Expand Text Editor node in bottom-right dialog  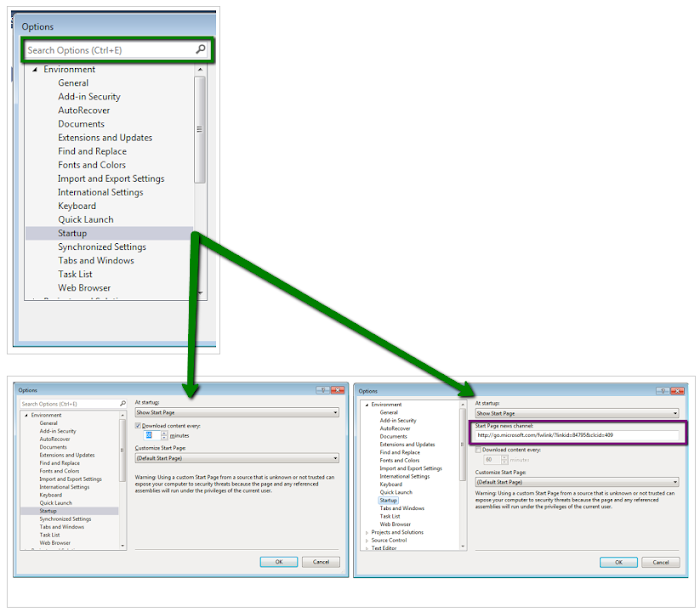[x=367, y=548]
